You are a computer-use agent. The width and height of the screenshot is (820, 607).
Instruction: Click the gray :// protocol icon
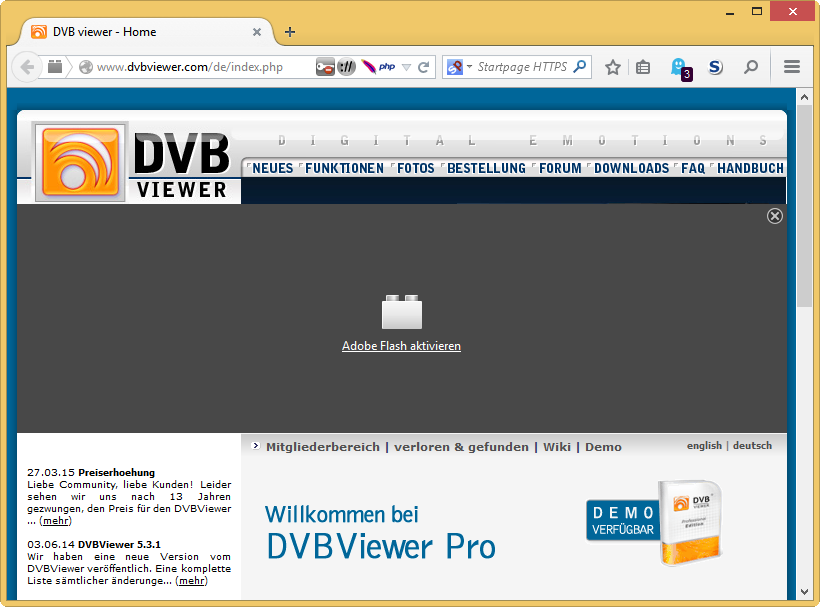click(346, 67)
